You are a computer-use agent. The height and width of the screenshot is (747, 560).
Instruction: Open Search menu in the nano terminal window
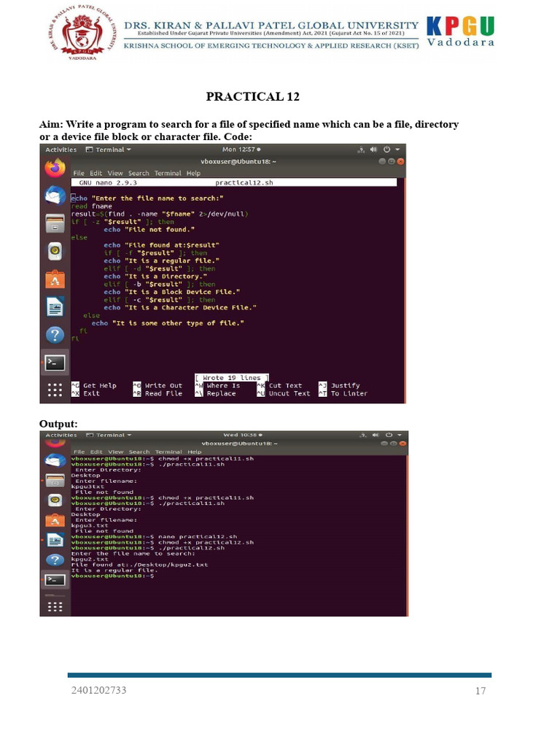139,173
